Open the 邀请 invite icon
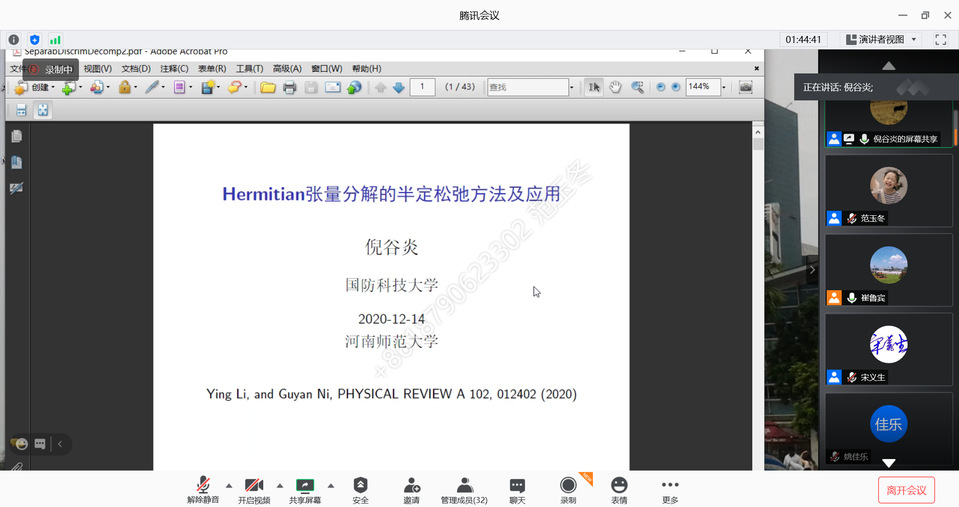Viewport: 959px width, 507px height. coord(412,489)
